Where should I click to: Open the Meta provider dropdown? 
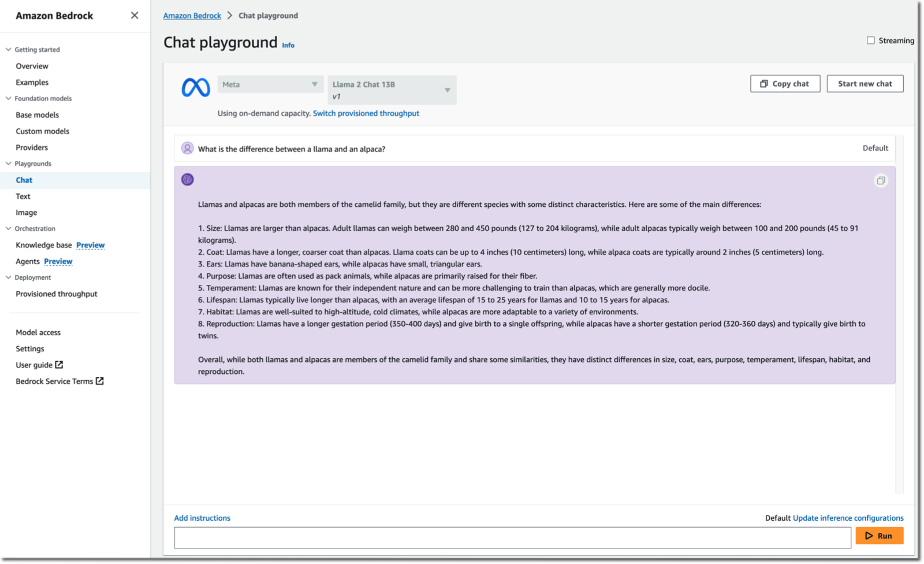coord(270,84)
